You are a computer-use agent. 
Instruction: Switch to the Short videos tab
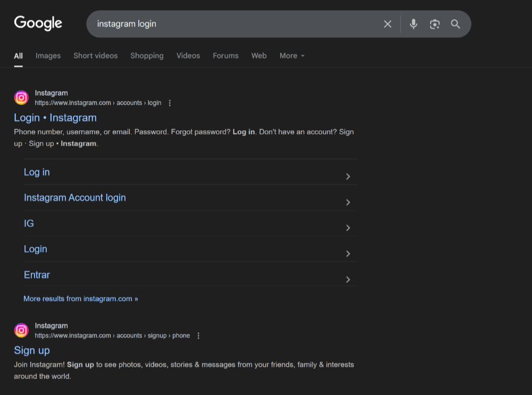96,56
